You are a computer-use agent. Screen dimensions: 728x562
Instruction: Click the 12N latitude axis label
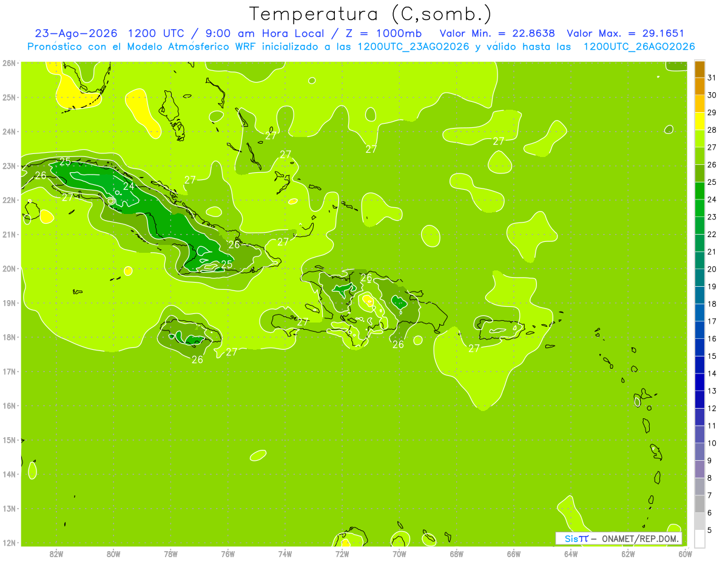pos(9,543)
